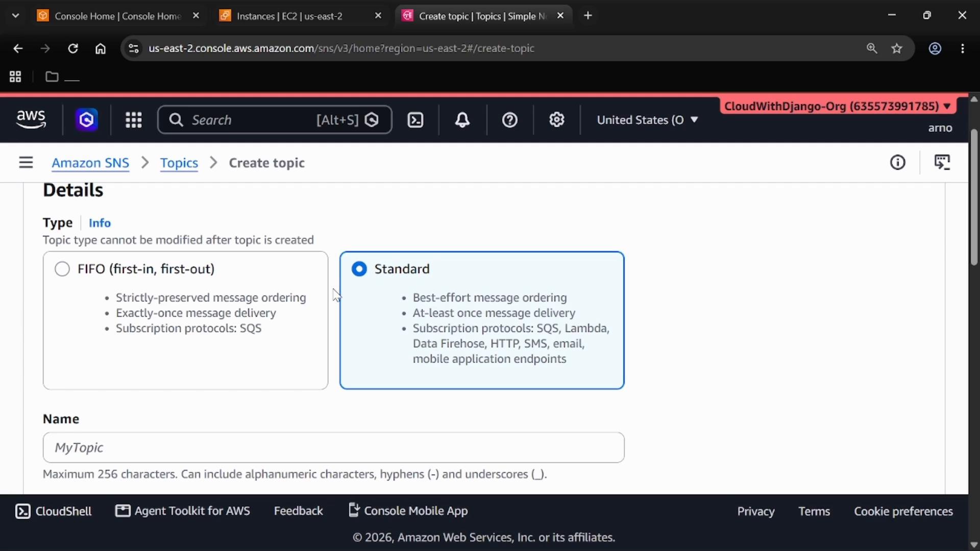The image size is (980, 551).
Task: Reload the page with the refresh icon
Action: pos(73,48)
